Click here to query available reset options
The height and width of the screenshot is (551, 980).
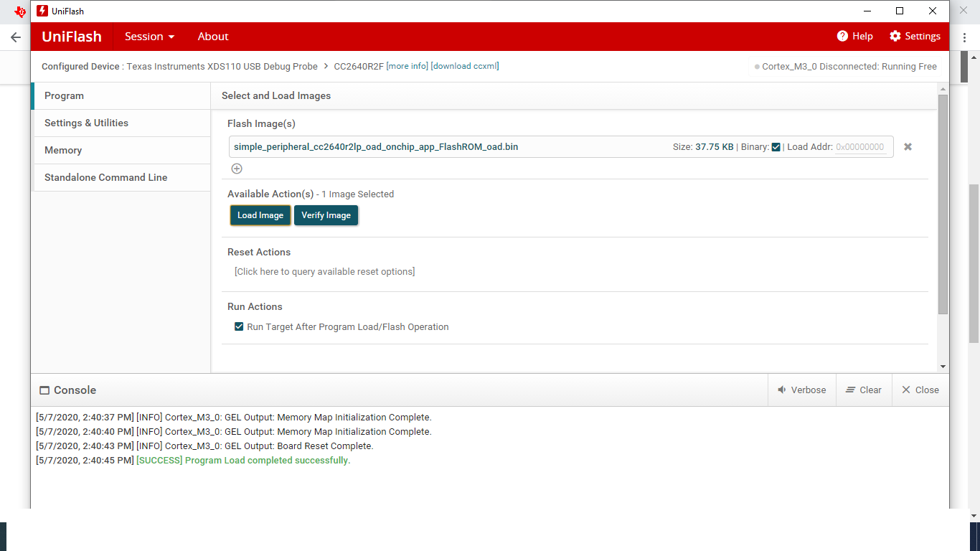point(324,271)
